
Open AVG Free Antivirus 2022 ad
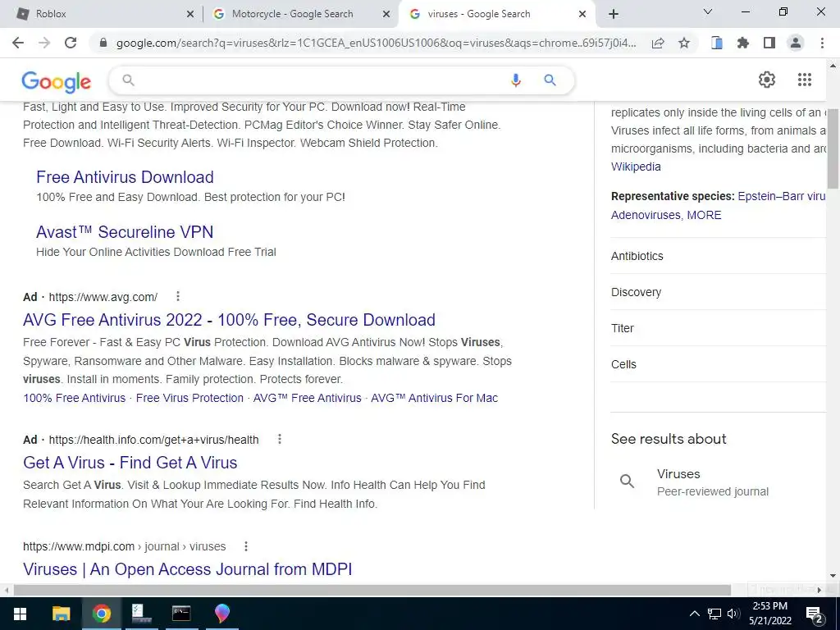pos(229,320)
